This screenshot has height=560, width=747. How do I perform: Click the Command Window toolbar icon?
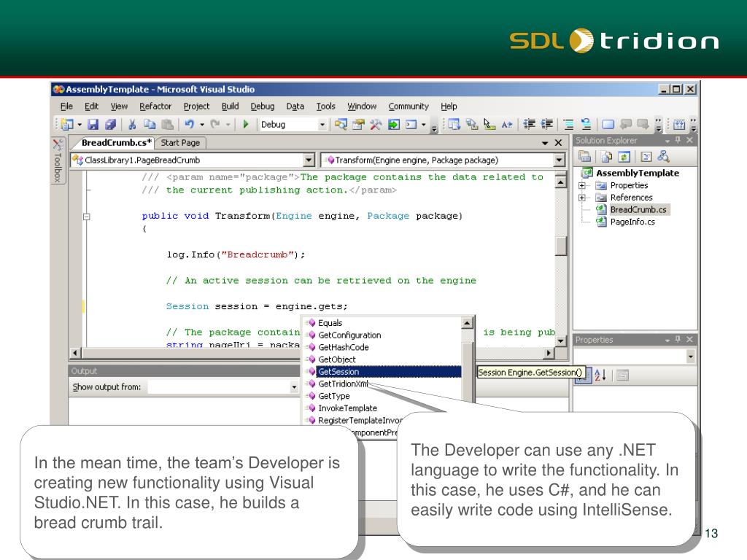[411, 125]
